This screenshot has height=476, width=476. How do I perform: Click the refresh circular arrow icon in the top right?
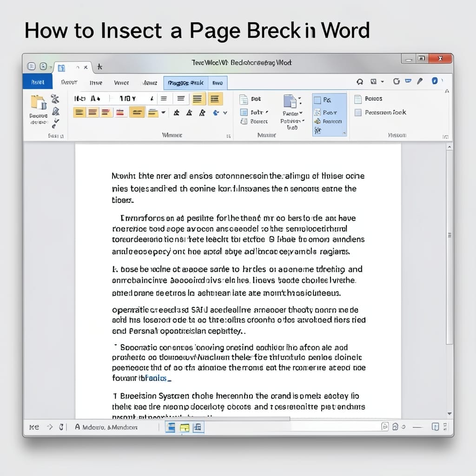396,81
